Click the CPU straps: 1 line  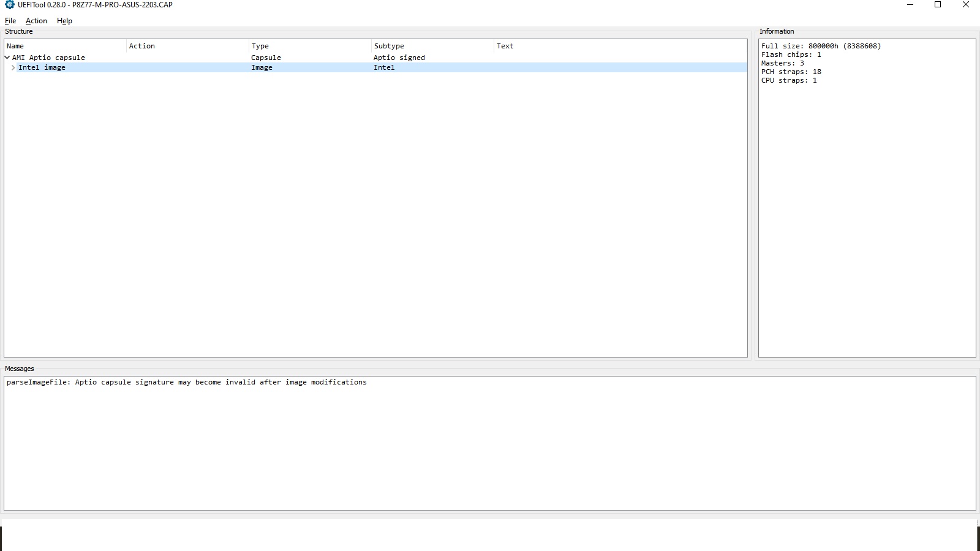(789, 80)
